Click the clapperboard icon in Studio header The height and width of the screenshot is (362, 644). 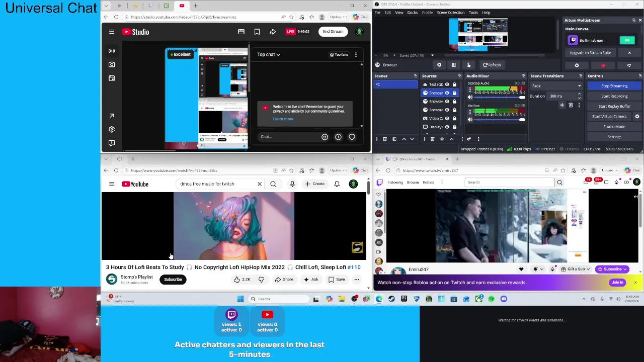pyautogui.click(x=241, y=32)
